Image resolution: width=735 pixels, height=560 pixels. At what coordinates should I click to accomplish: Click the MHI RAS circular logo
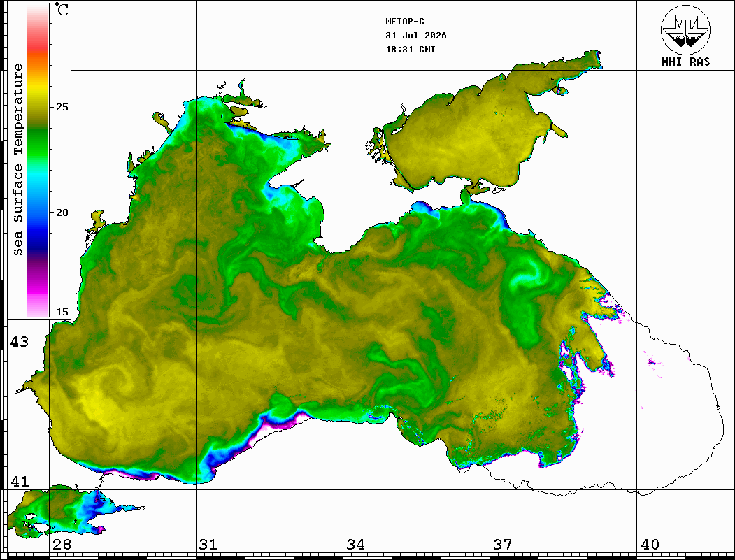[685, 29]
